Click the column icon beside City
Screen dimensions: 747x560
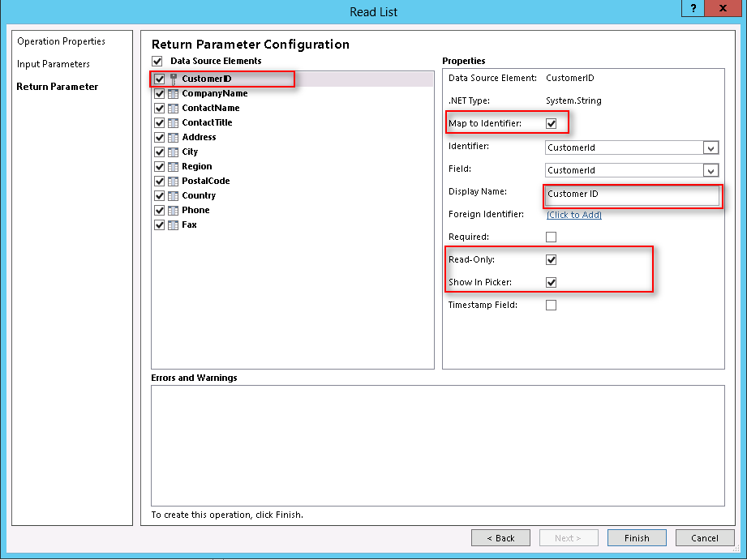tap(174, 152)
